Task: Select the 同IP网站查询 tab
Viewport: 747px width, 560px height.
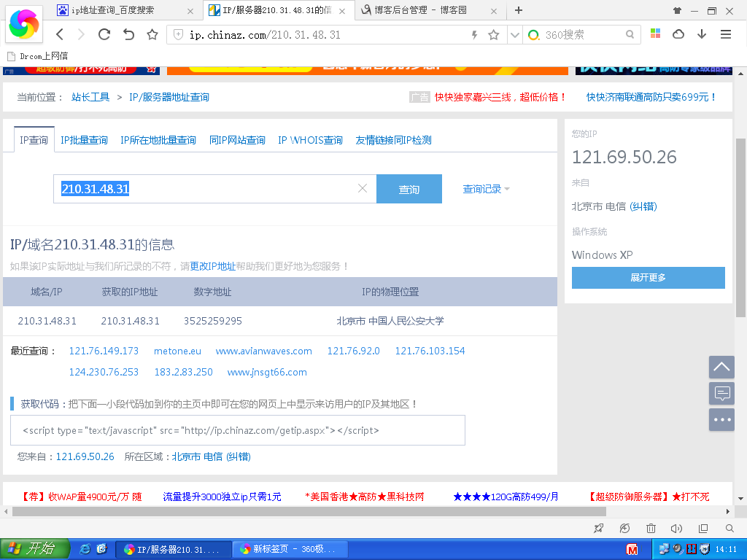Action: 237,140
